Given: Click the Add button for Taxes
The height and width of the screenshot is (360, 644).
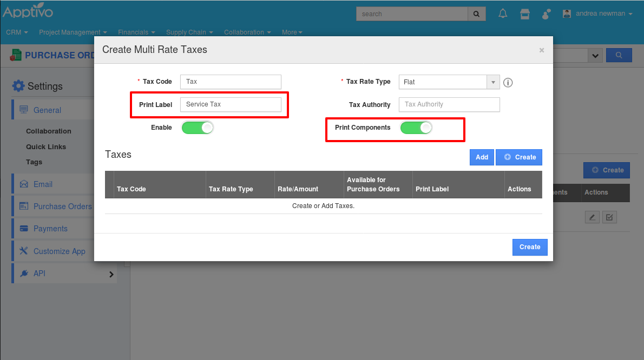Looking at the screenshot, I should coord(482,157).
